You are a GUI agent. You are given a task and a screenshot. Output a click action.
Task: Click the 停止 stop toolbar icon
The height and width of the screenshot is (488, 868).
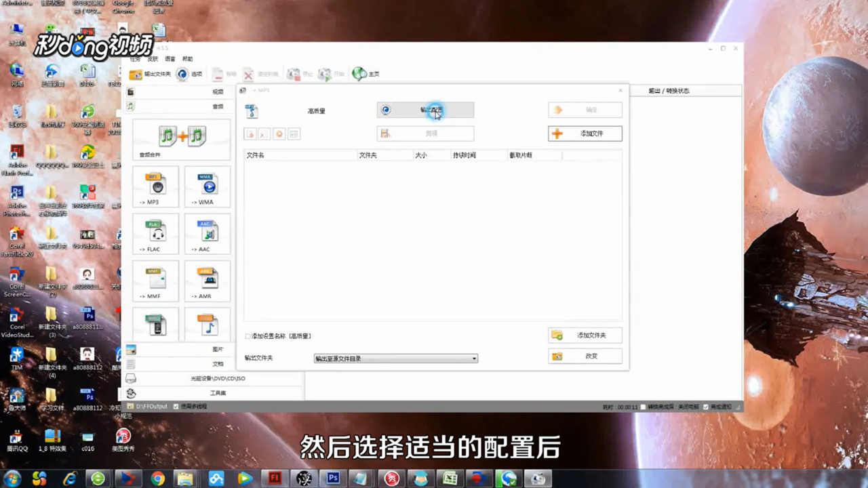pos(299,74)
